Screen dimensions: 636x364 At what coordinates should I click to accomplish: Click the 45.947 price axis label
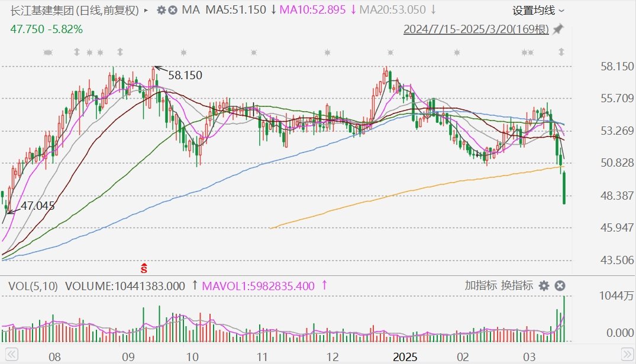pos(617,227)
